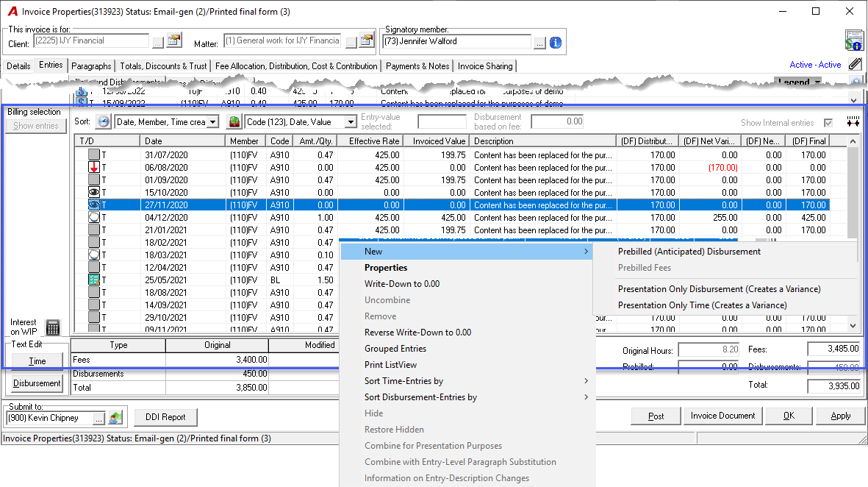This screenshot has height=487, width=868.
Task: Click the clock icon for time-entry sort
Action: [104, 121]
